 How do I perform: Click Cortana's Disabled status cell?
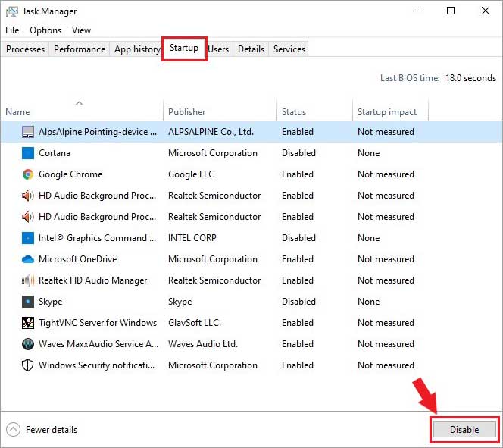click(298, 153)
